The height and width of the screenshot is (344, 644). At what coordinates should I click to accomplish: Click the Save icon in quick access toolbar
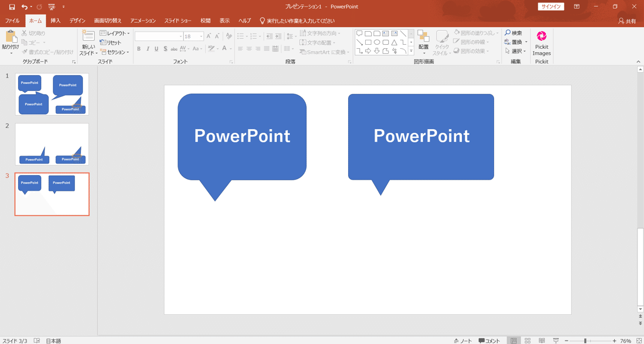coord(12,7)
